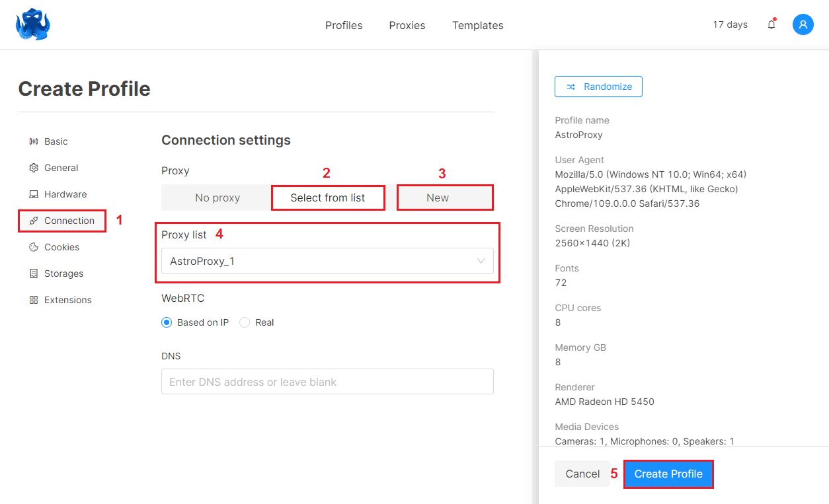The height and width of the screenshot is (504, 829).
Task: Click the Renderer label
Action: (x=574, y=387)
